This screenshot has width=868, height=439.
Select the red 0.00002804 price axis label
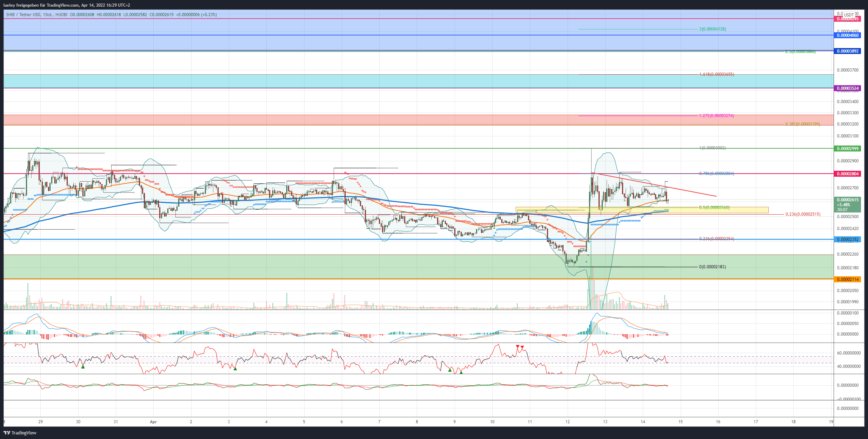coord(847,174)
